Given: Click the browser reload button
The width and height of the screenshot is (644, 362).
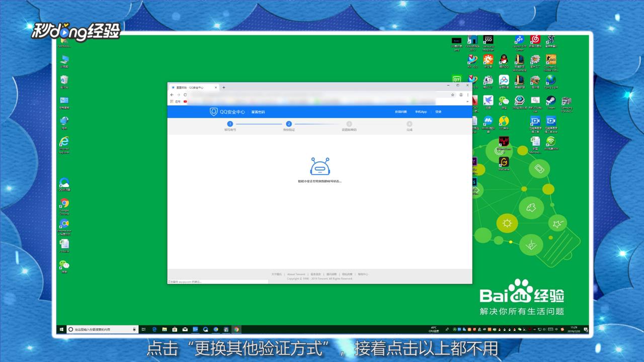Looking at the screenshot, I should click(x=185, y=95).
